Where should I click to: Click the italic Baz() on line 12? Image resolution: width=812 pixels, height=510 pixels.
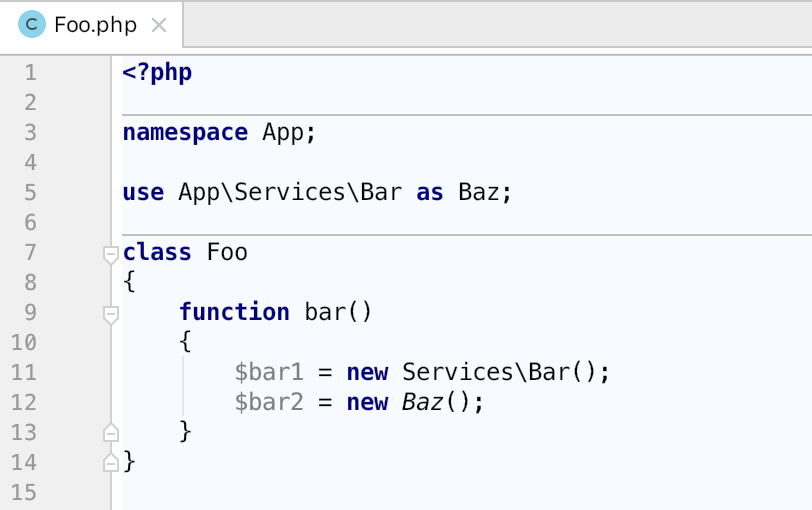(x=437, y=402)
